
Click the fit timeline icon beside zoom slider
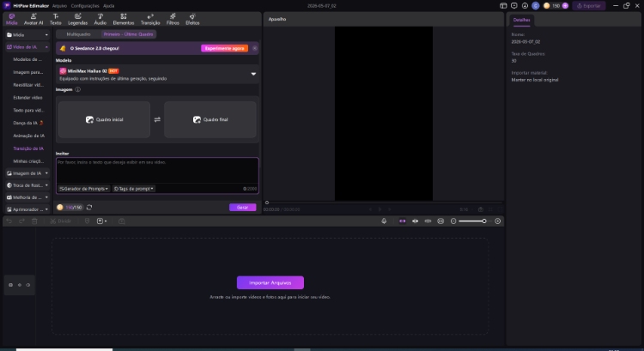pyautogui.click(x=440, y=221)
